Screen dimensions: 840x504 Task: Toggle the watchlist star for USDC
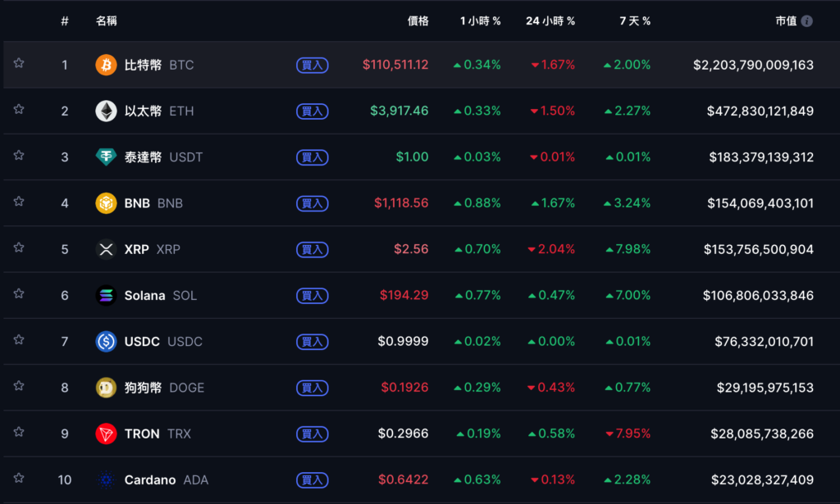(19, 340)
